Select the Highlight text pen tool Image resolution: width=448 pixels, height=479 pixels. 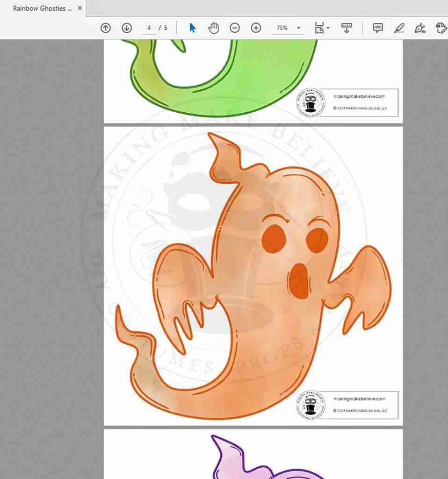pos(399,28)
